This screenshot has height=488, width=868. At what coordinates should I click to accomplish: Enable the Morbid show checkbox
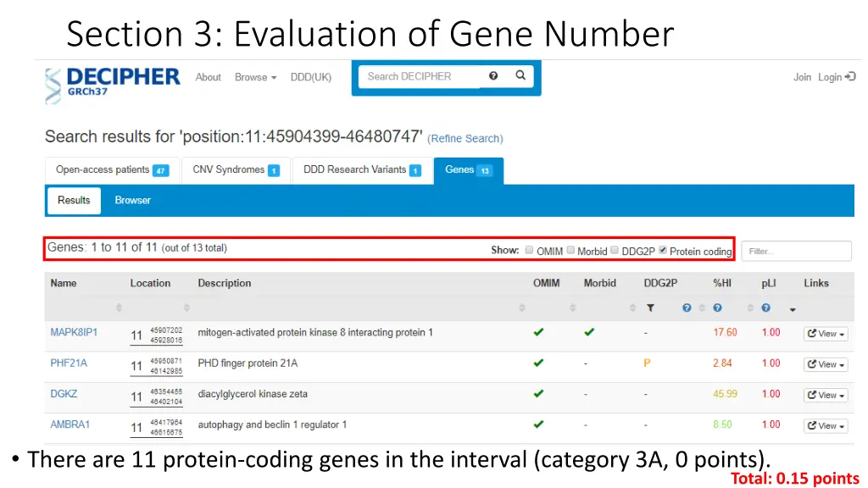[x=570, y=250]
